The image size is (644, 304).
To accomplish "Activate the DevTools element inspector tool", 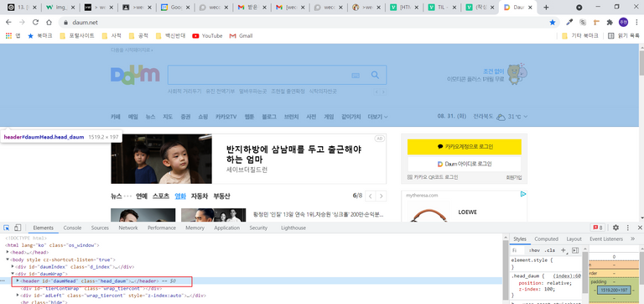I will [x=7, y=228].
